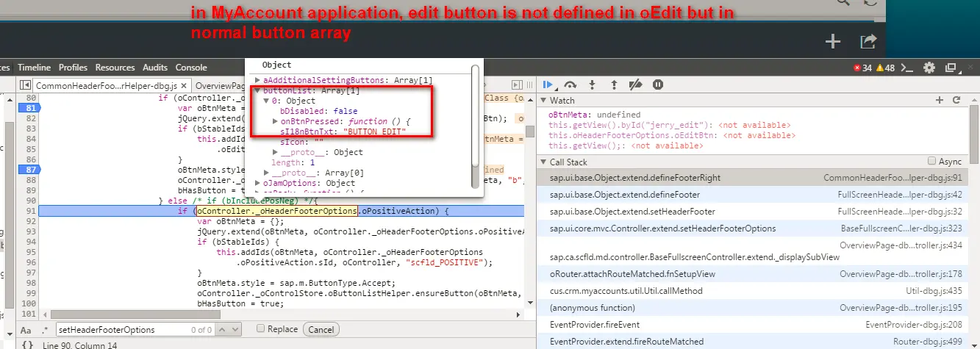Image resolution: width=980 pixels, height=349 pixels.
Task: Click the yellow warning count 48
Action: (x=884, y=68)
